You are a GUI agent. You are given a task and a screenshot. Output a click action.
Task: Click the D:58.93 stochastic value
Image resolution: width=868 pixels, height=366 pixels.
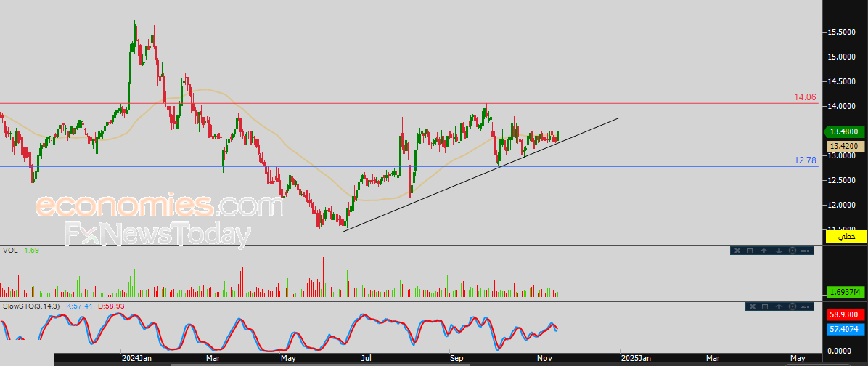pos(112,306)
